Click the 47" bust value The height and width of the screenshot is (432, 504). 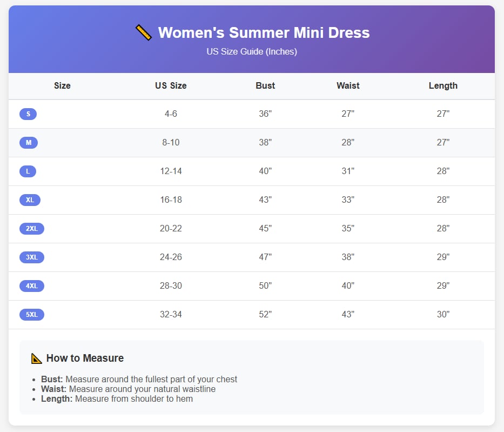pos(265,257)
